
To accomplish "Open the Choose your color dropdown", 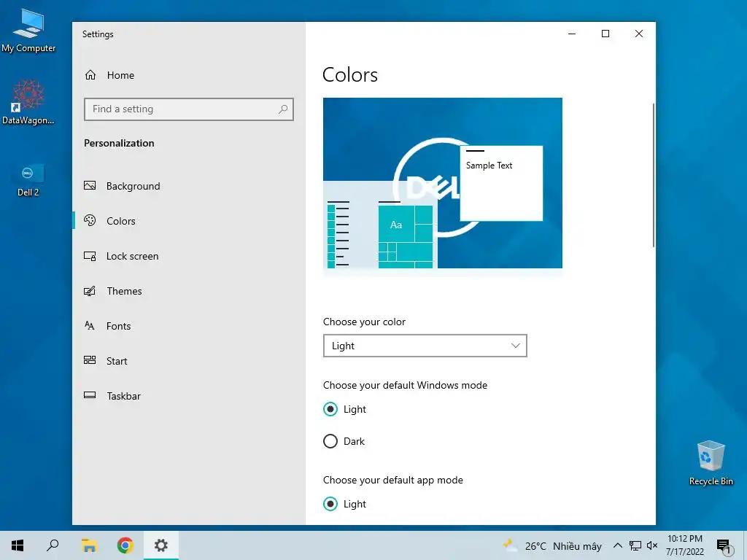I will pos(425,346).
